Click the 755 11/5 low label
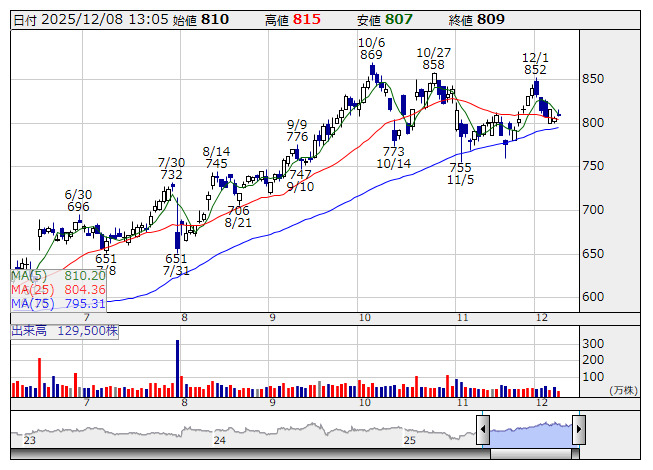 [x=460, y=174]
